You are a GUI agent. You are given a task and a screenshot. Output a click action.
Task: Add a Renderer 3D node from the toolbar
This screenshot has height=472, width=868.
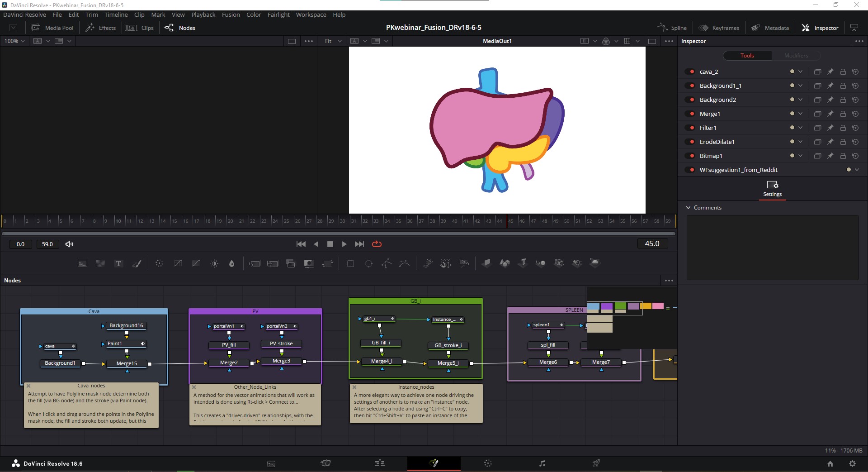(595, 263)
